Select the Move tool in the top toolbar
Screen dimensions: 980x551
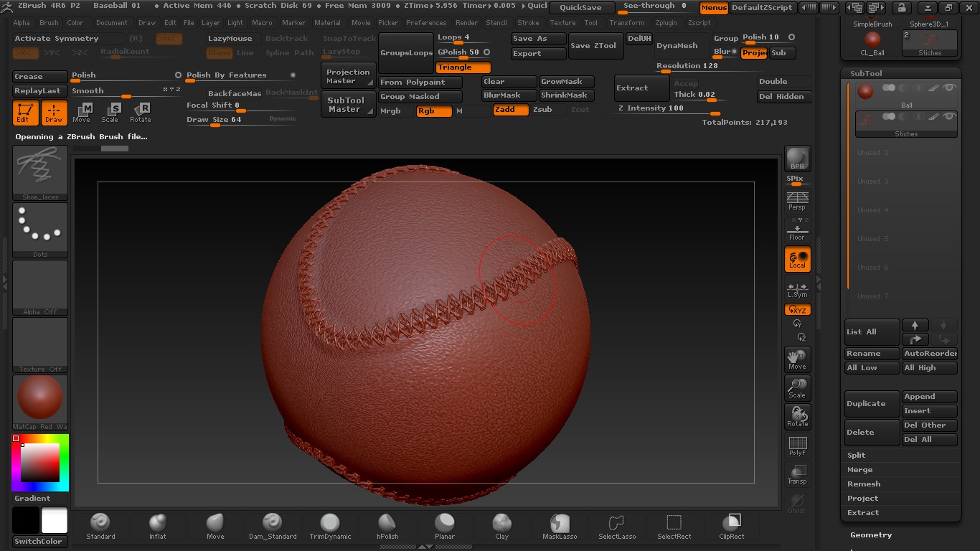82,113
